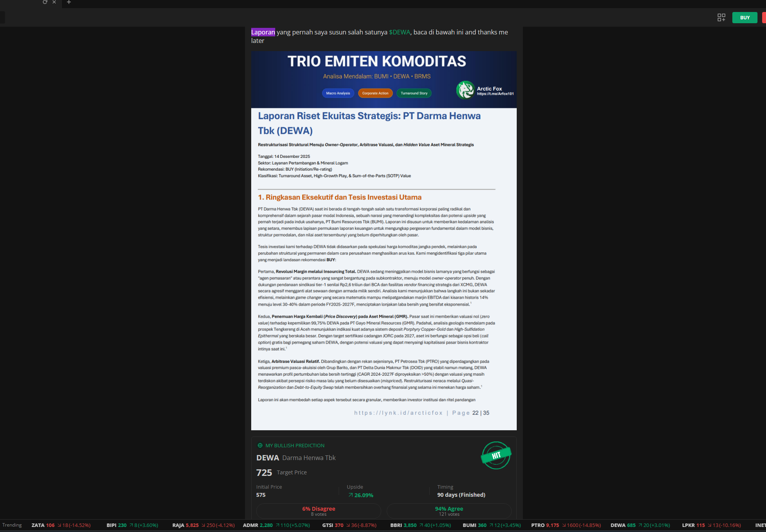
Task: Open the $DEWA ticker link
Action: (x=399, y=32)
